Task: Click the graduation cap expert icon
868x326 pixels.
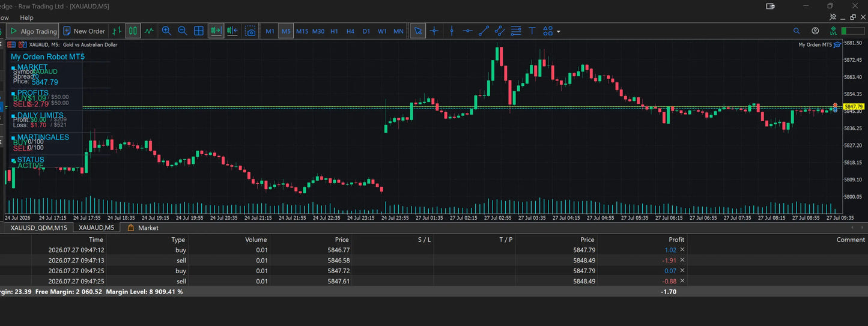Action: pyautogui.click(x=837, y=44)
